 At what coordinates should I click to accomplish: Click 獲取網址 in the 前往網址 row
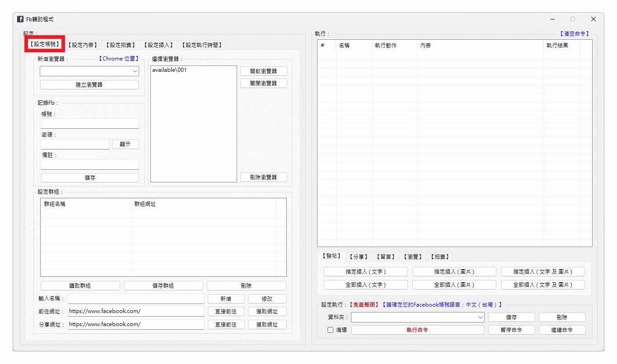267,311
